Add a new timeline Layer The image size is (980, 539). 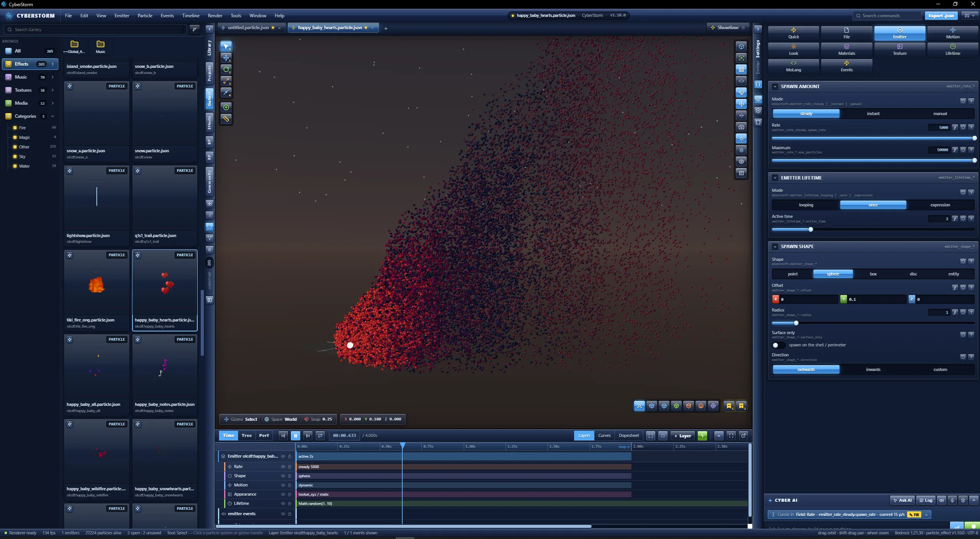point(683,435)
